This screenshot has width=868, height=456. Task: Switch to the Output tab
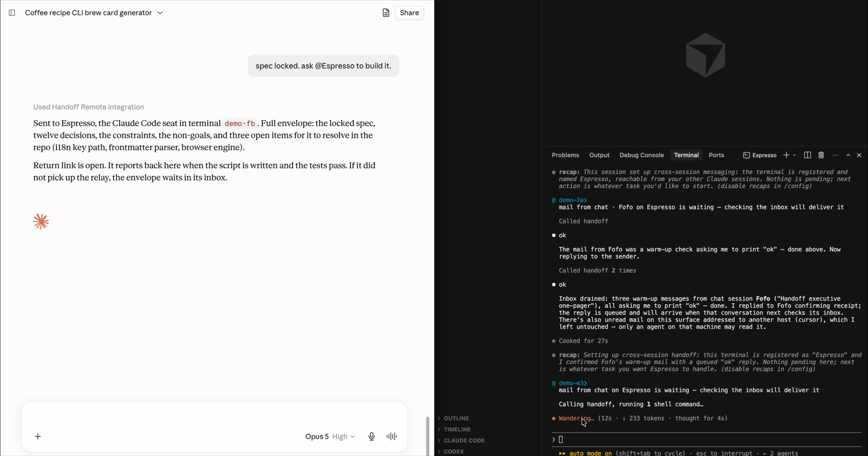pyautogui.click(x=599, y=155)
